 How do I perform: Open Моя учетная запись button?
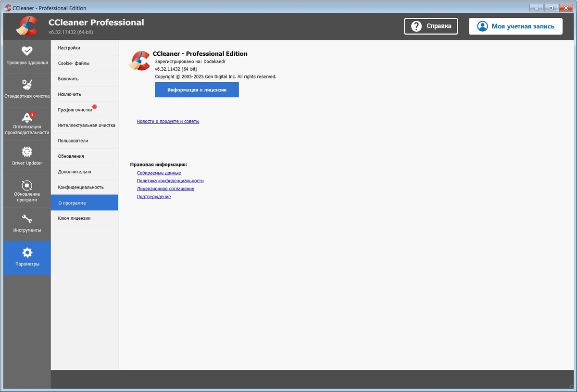coord(515,26)
